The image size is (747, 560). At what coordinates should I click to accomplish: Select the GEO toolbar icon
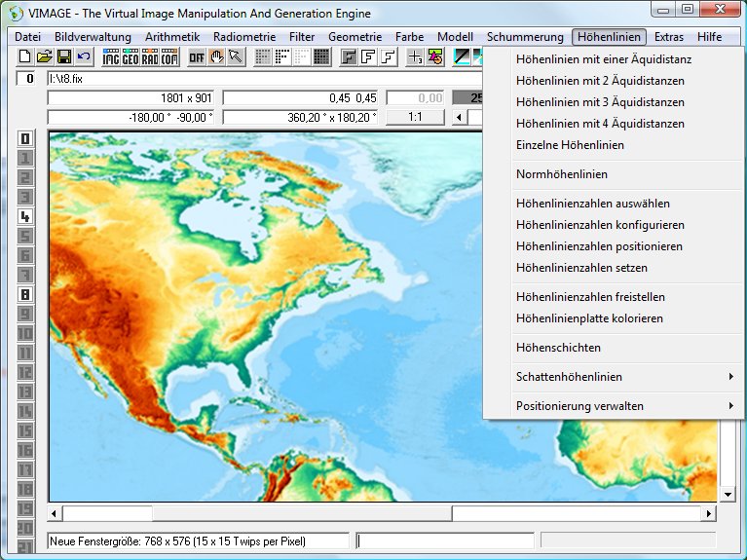pos(131,57)
